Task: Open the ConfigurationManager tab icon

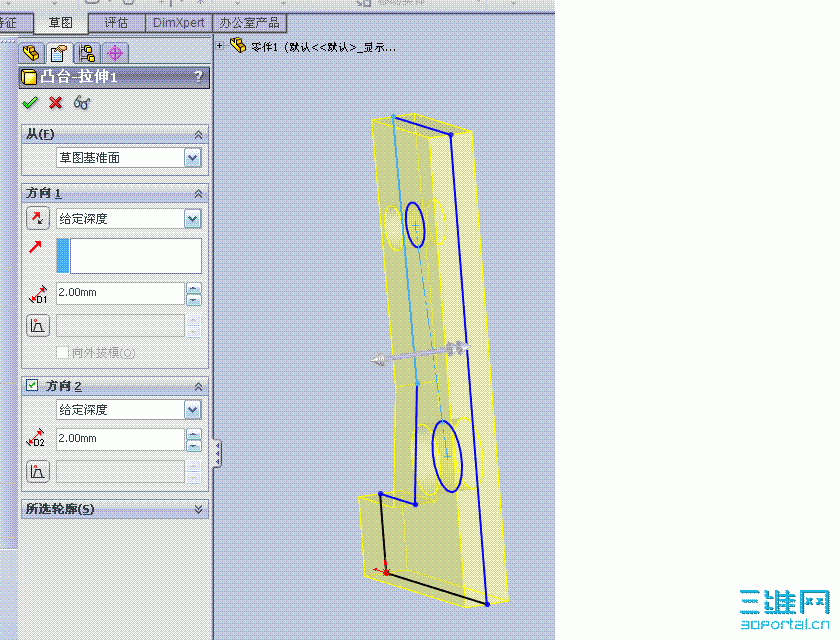Action: click(x=87, y=53)
